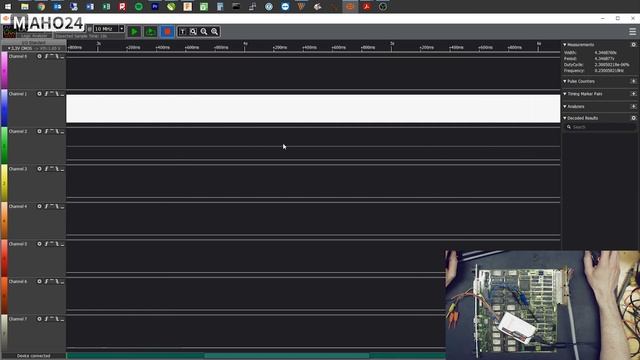Toggle falling edge trigger on Channel 3
The height and width of the screenshot is (360, 640).
click(x=57, y=169)
